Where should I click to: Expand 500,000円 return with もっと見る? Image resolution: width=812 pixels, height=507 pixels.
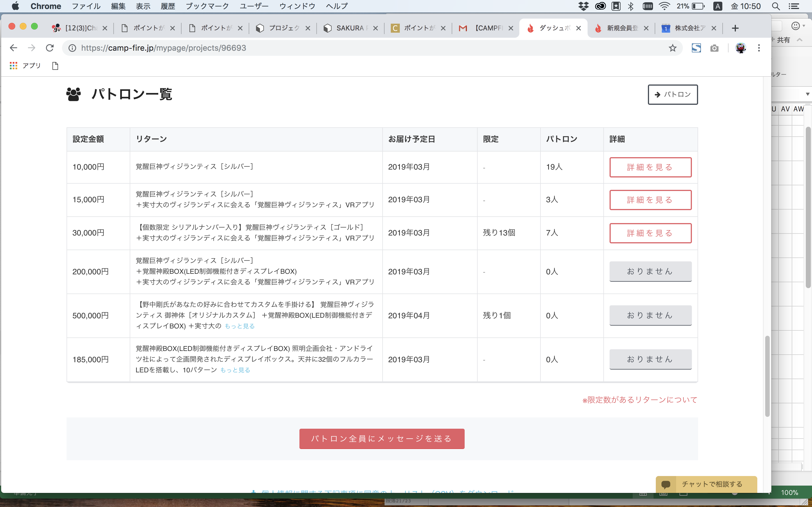(x=240, y=326)
